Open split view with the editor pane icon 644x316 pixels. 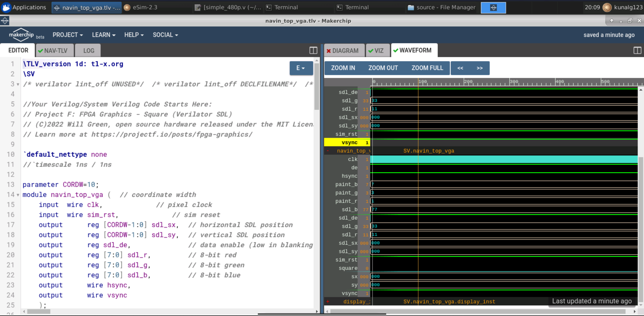tap(313, 50)
